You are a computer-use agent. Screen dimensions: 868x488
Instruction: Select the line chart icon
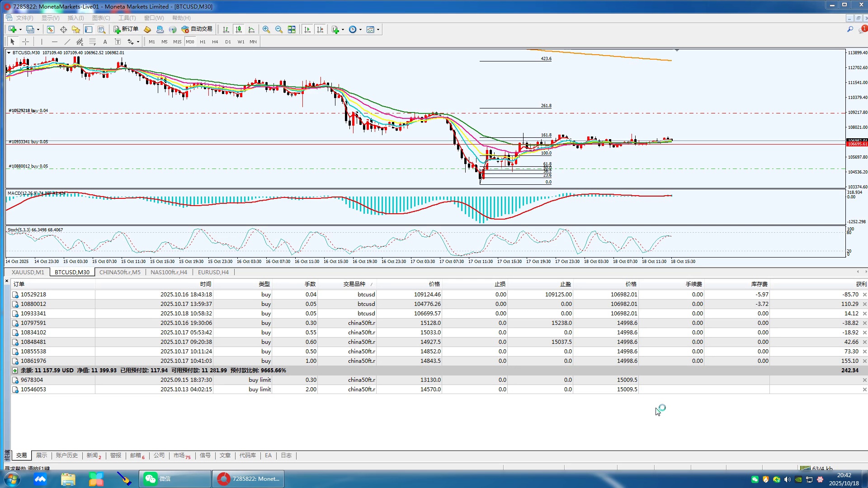click(x=251, y=29)
